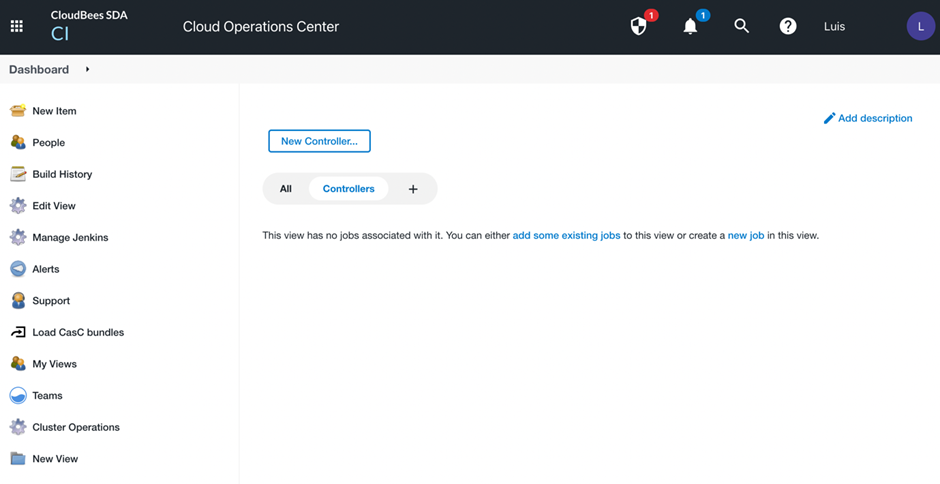
Task: Open the help question mark icon
Action: click(x=788, y=26)
